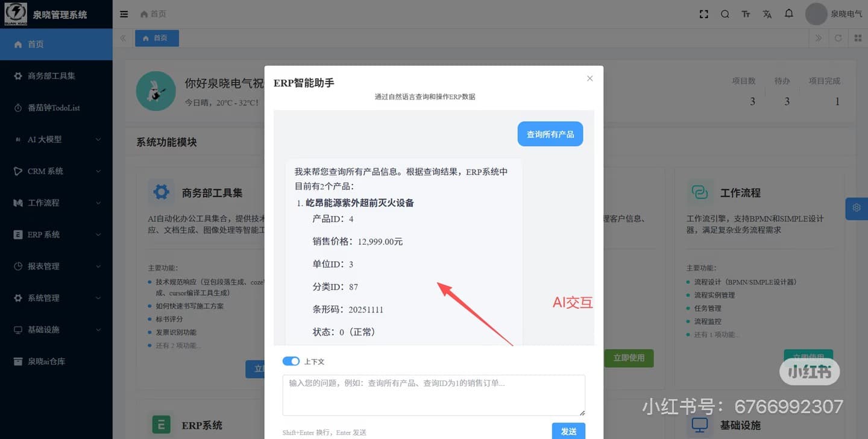Expand the 工作流程 sidebar menu
868x439 pixels.
tap(56, 203)
